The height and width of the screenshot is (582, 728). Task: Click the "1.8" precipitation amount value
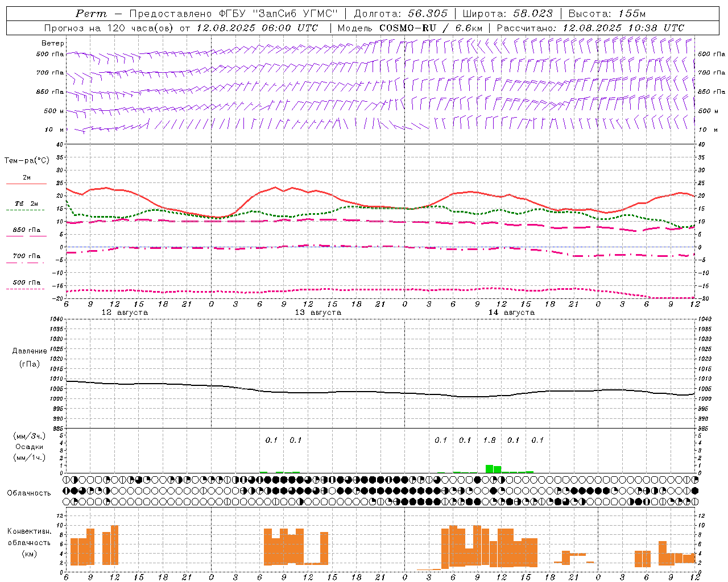(489, 440)
